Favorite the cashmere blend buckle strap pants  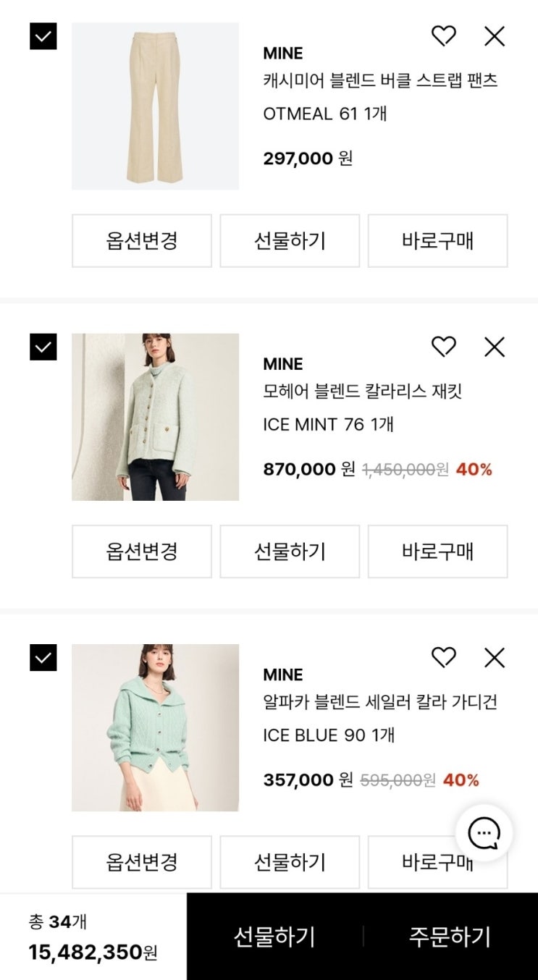443,36
